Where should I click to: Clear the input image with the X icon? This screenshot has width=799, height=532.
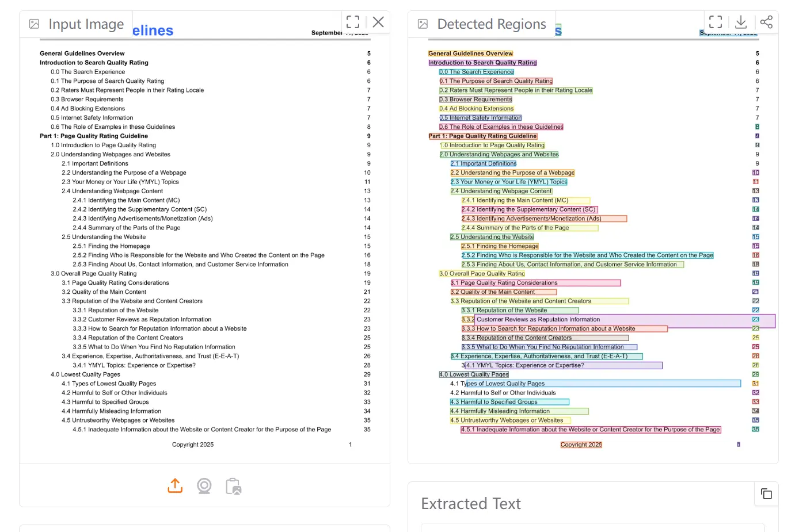[x=378, y=22]
